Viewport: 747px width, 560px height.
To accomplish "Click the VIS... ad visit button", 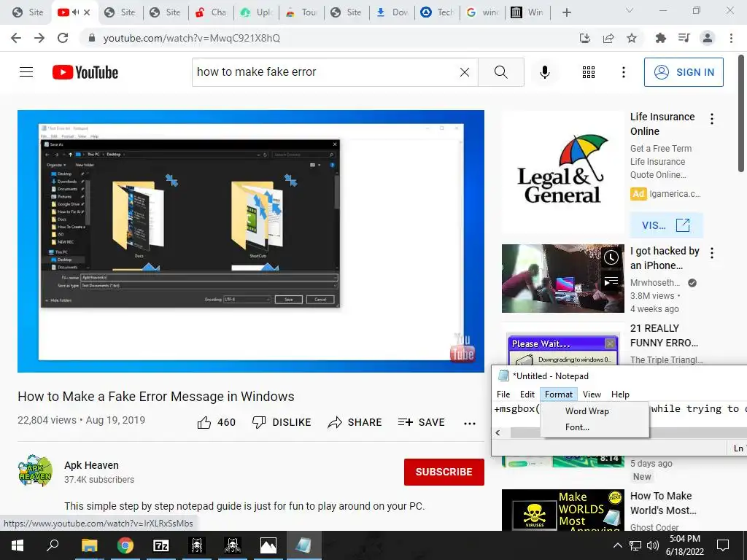I will pyautogui.click(x=666, y=225).
